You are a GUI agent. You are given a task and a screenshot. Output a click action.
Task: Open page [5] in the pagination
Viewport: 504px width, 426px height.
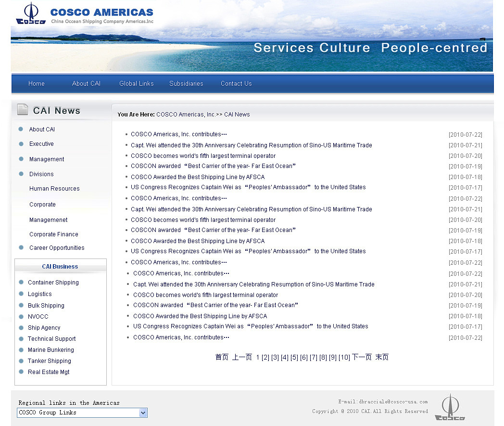(294, 358)
